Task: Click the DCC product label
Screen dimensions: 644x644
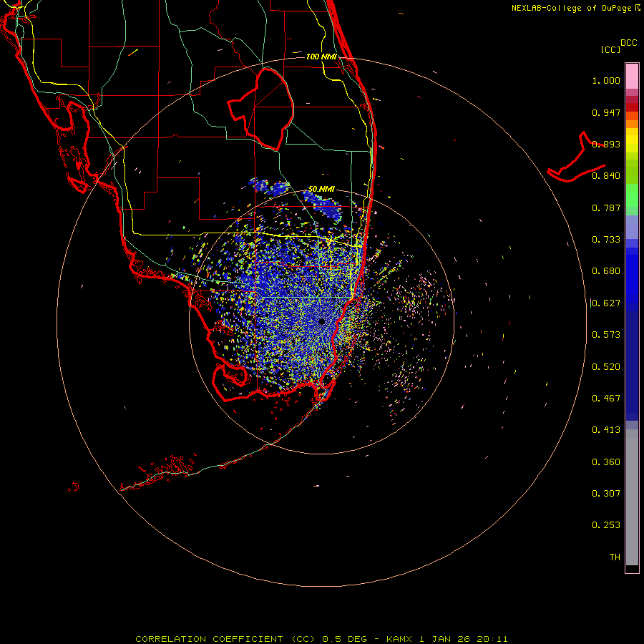Action: (629, 43)
